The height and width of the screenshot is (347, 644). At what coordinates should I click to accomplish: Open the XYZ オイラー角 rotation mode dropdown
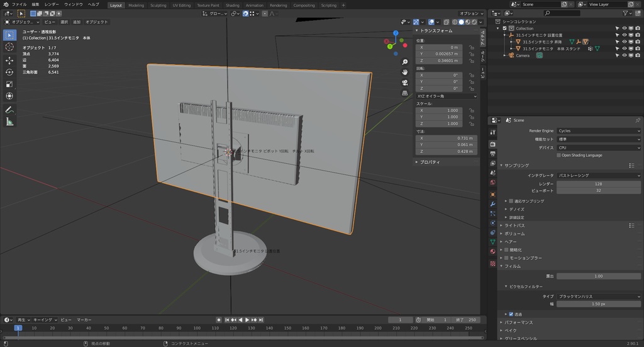click(447, 96)
